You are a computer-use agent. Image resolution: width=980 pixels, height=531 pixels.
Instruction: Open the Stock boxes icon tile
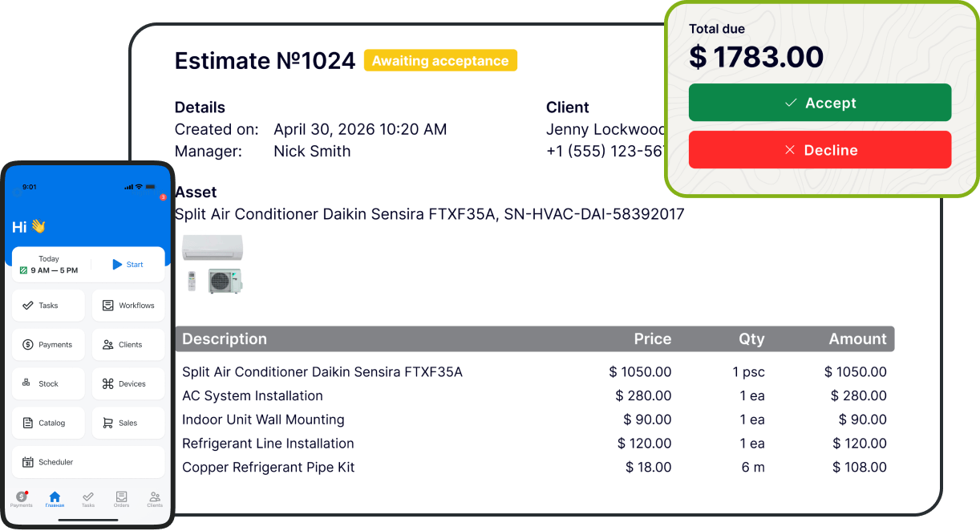coord(48,384)
